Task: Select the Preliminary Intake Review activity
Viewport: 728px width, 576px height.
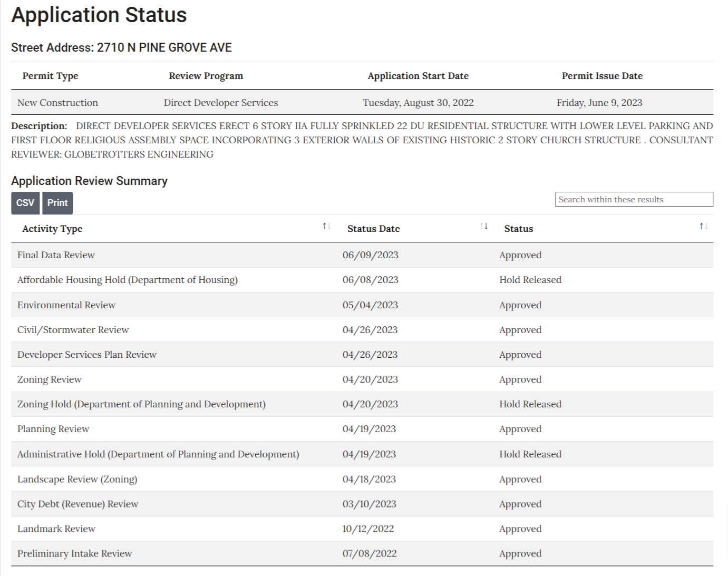Action: pyautogui.click(x=75, y=553)
